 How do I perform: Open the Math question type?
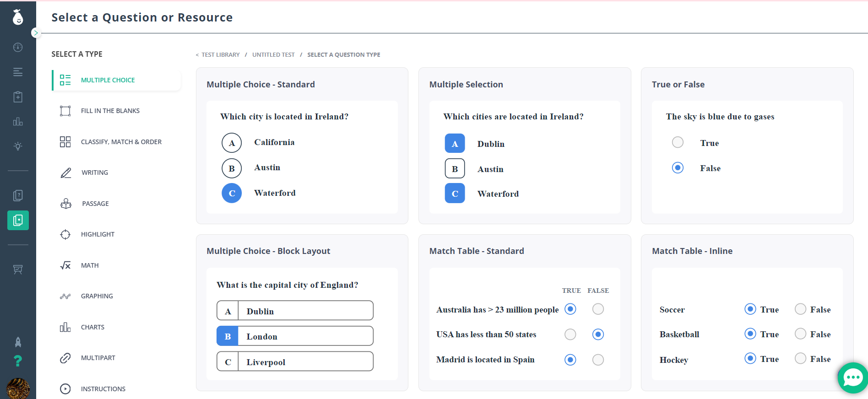pyautogui.click(x=90, y=265)
